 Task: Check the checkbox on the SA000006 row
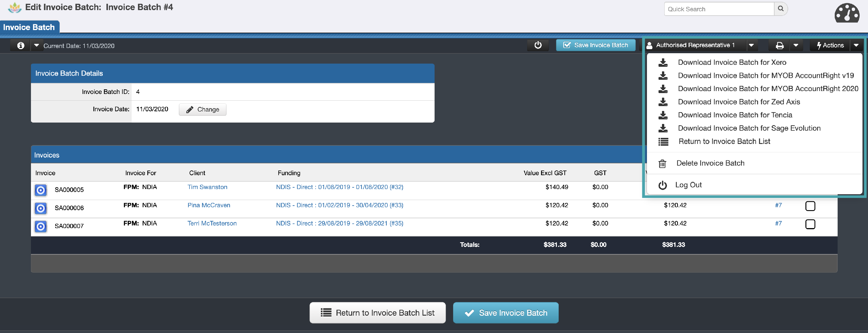(811, 206)
